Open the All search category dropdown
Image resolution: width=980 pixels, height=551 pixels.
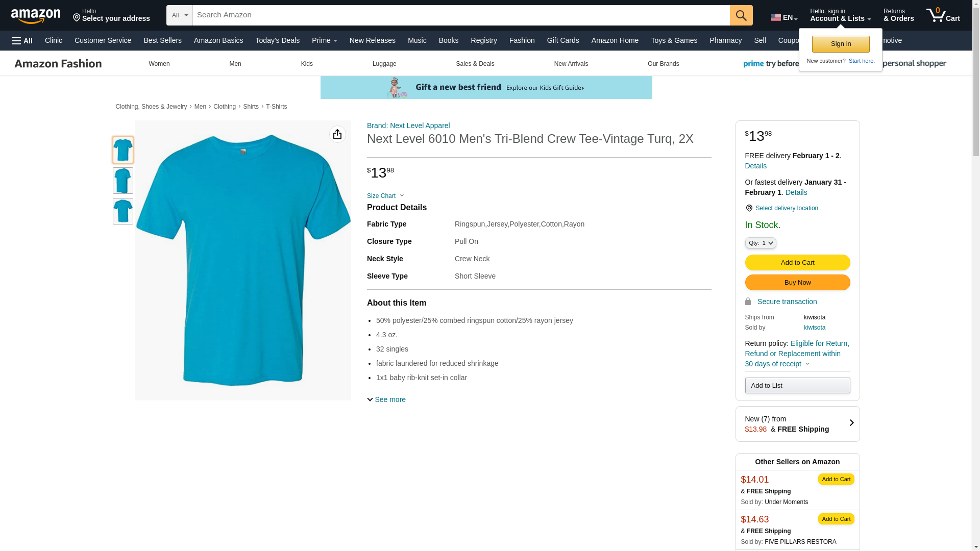pos(180,15)
